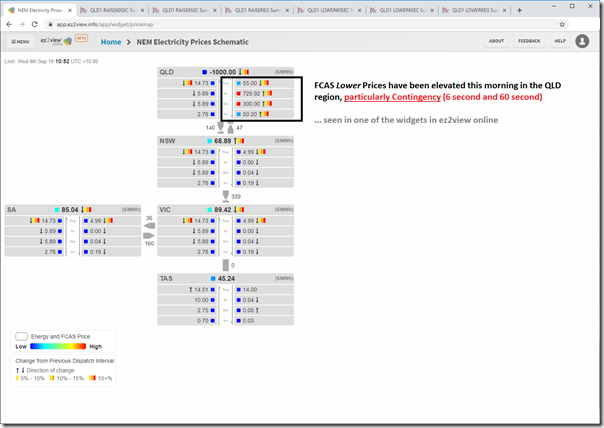
Task: Reload the page with the refresh icon
Action: (34, 24)
